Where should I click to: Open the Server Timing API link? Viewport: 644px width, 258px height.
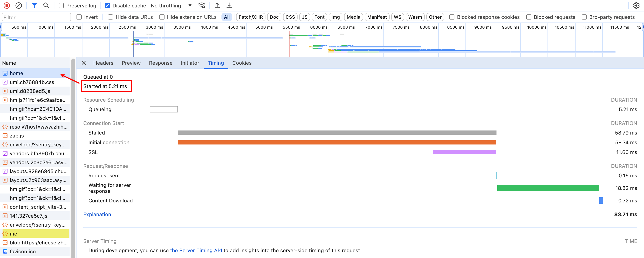coord(196,250)
